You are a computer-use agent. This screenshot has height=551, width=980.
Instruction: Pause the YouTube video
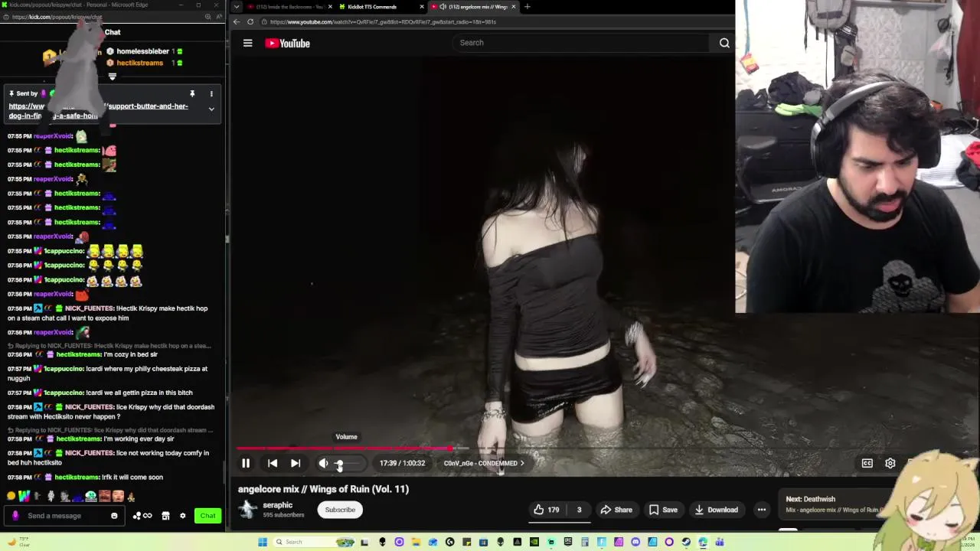pyautogui.click(x=246, y=463)
